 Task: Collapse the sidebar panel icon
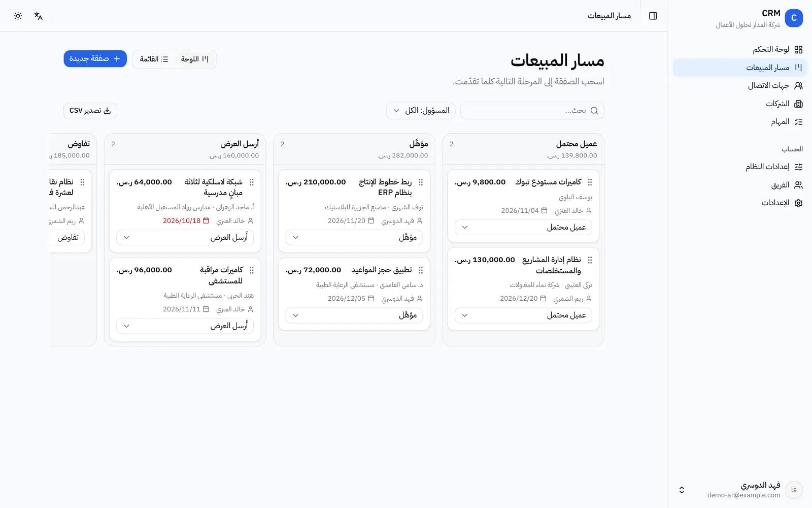click(653, 16)
